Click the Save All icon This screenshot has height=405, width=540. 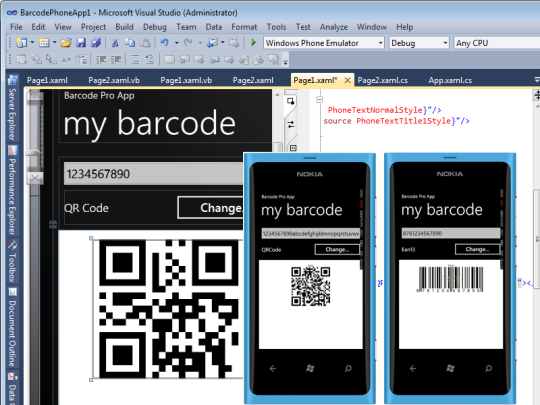click(96, 43)
